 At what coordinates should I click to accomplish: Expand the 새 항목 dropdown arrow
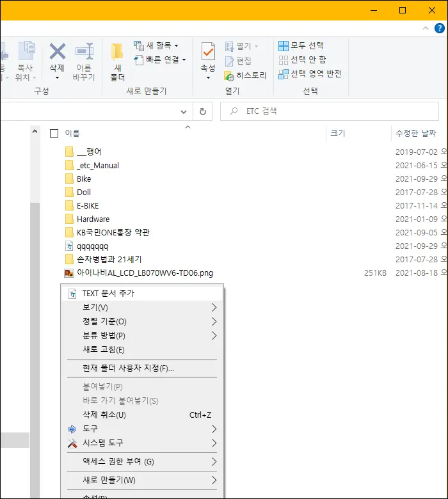click(176, 46)
